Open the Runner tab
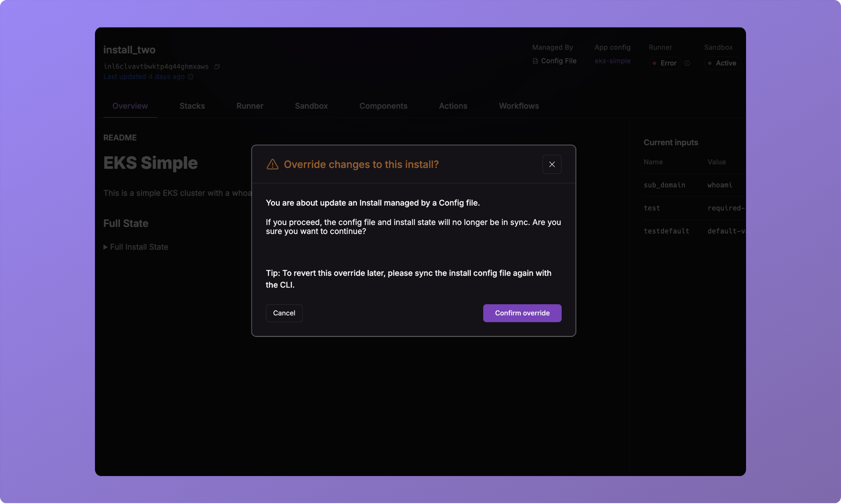Screen dimensions: 841x504 (x=250, y=106)
